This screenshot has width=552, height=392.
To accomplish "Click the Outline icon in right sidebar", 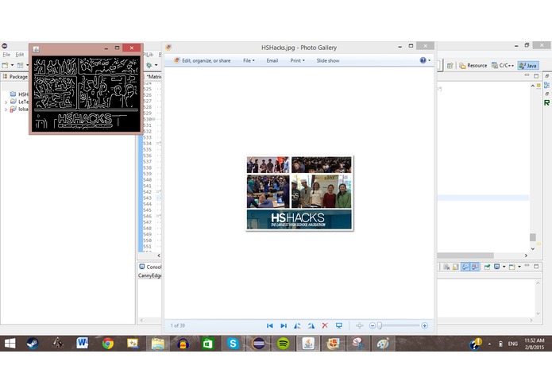I will pos(546,85).
